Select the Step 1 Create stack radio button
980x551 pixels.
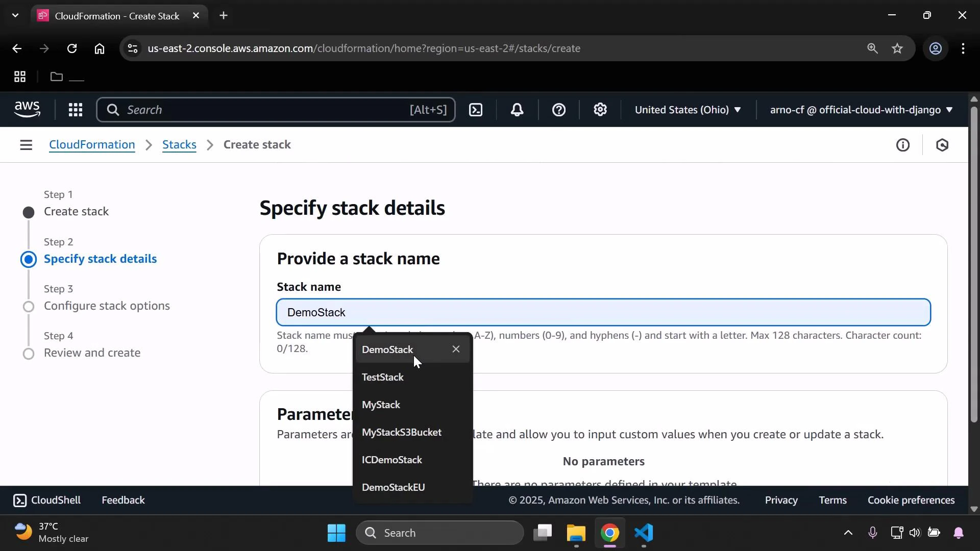click(29, 212)
